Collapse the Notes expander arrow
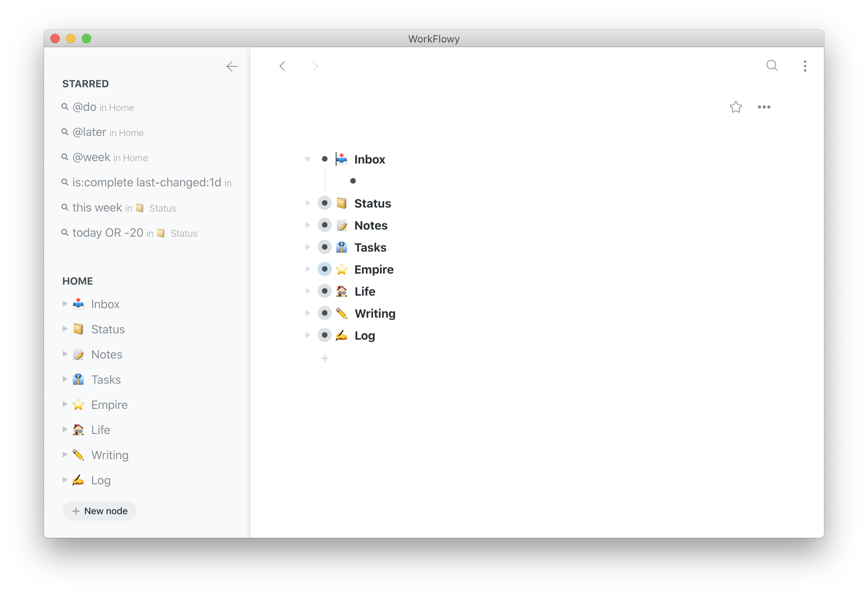This screenshot has width=868, height=596. 308,226
